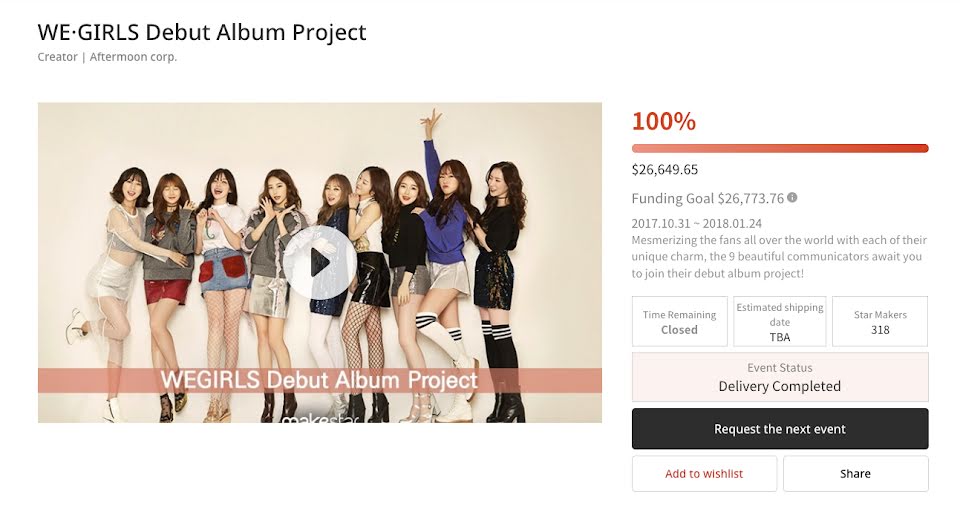Image resolution: width=960 pixels, height=506 pixels.
Task: Play the WEGIRLS project video
Action: (320, 262)
